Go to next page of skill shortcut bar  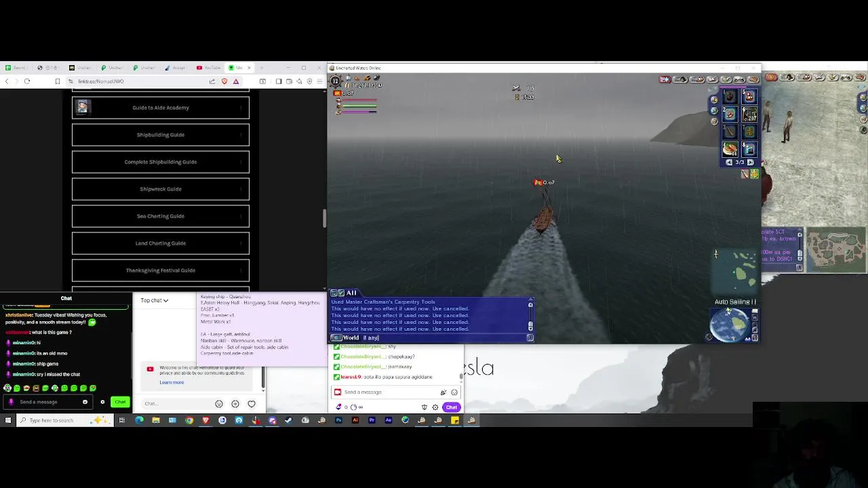(750, 163)
